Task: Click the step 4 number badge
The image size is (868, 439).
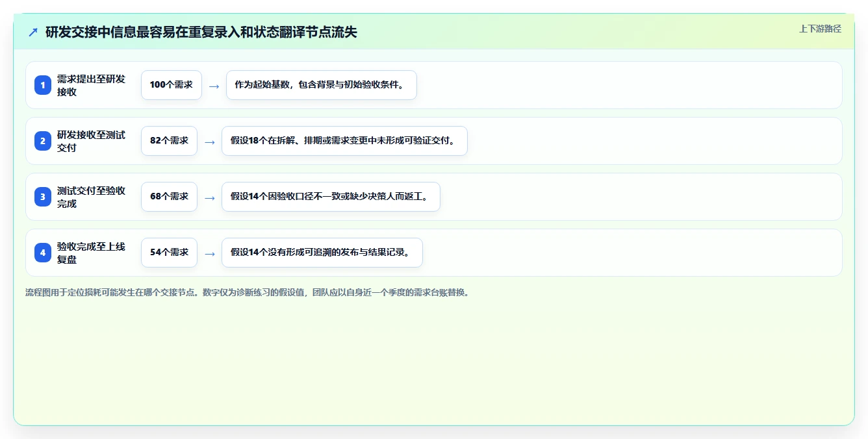Action: click(x=43, y=253)
